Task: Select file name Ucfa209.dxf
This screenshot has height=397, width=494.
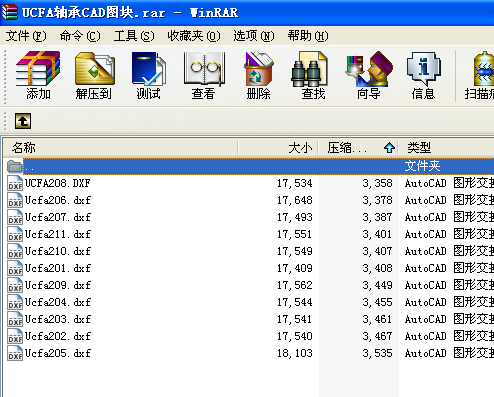Action: coord(58,285)
